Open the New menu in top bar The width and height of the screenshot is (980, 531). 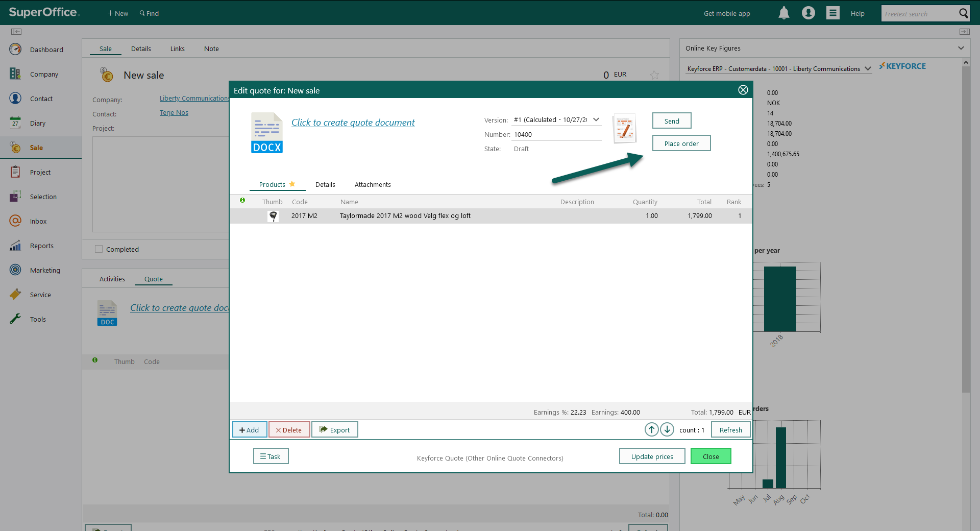[x=118, y=13]
